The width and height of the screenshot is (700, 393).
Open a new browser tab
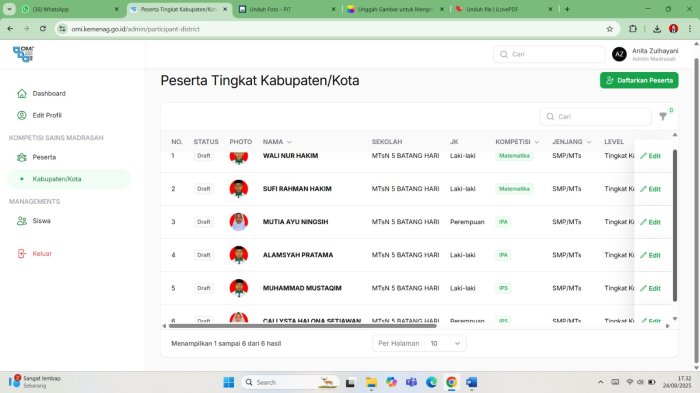pos(567,9)
